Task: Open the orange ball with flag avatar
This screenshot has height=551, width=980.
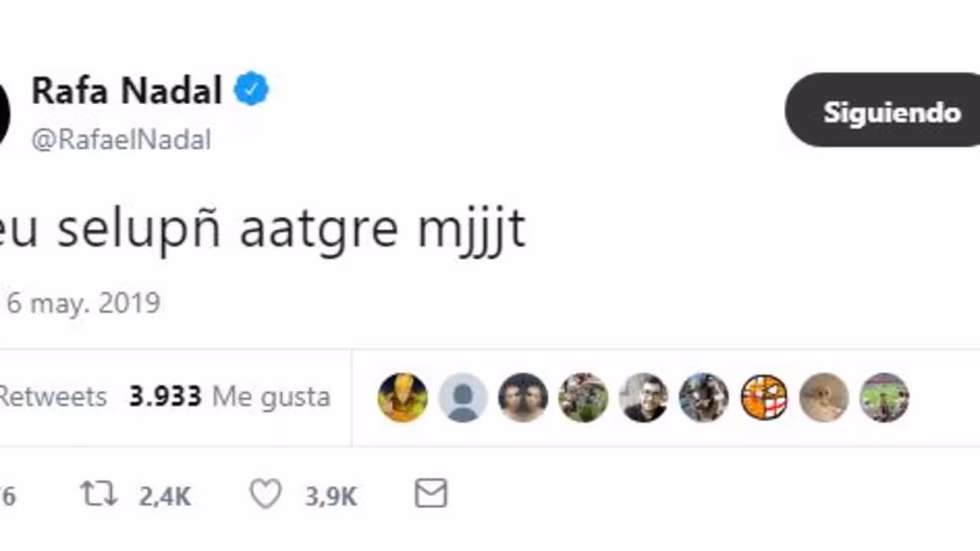Action: tap(764, 398)
